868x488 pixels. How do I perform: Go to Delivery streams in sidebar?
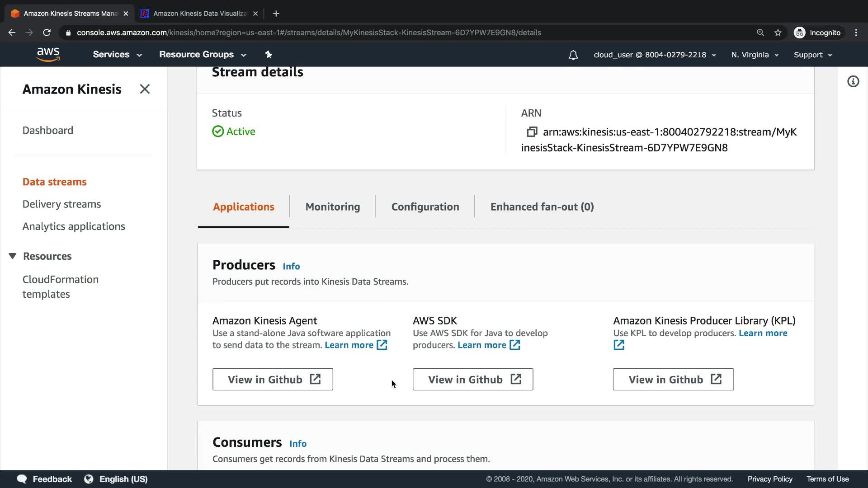click(61, 204)
